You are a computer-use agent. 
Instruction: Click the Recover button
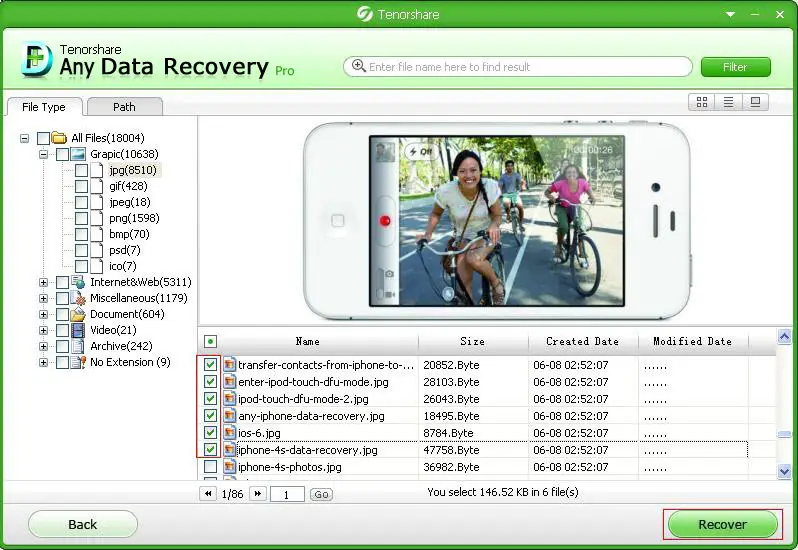pos(723,524)
